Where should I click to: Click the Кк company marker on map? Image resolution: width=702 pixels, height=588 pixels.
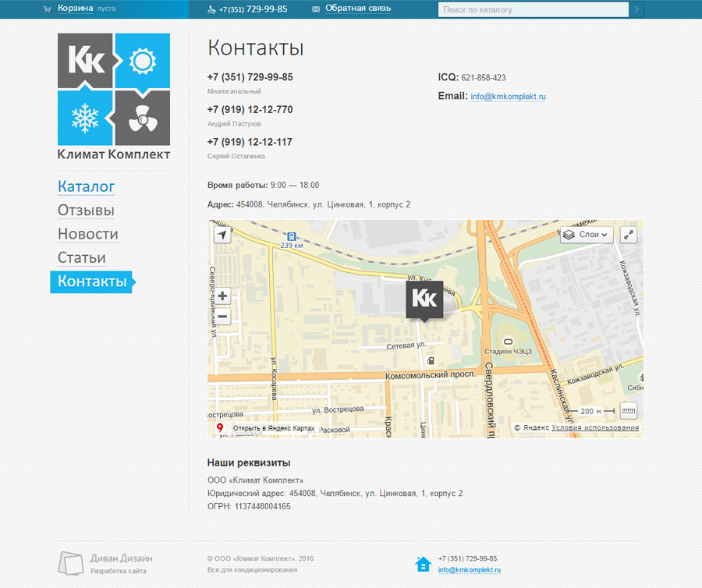(x=424, y=299)
